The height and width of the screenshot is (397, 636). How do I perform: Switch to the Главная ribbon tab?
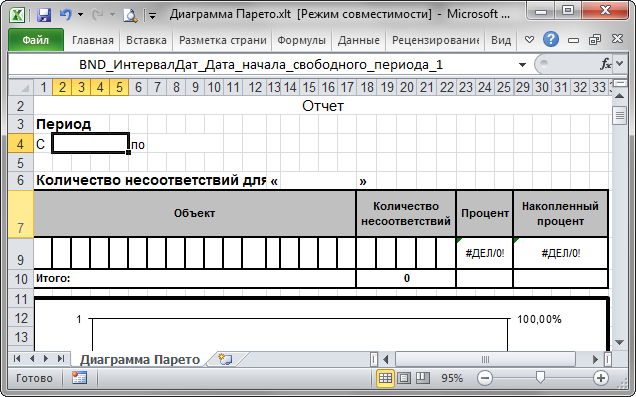pos(92,40)
